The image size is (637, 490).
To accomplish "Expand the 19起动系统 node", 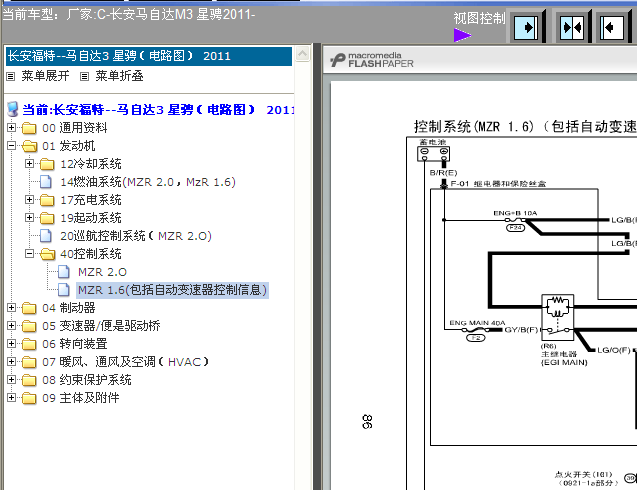I will (29, 217).
